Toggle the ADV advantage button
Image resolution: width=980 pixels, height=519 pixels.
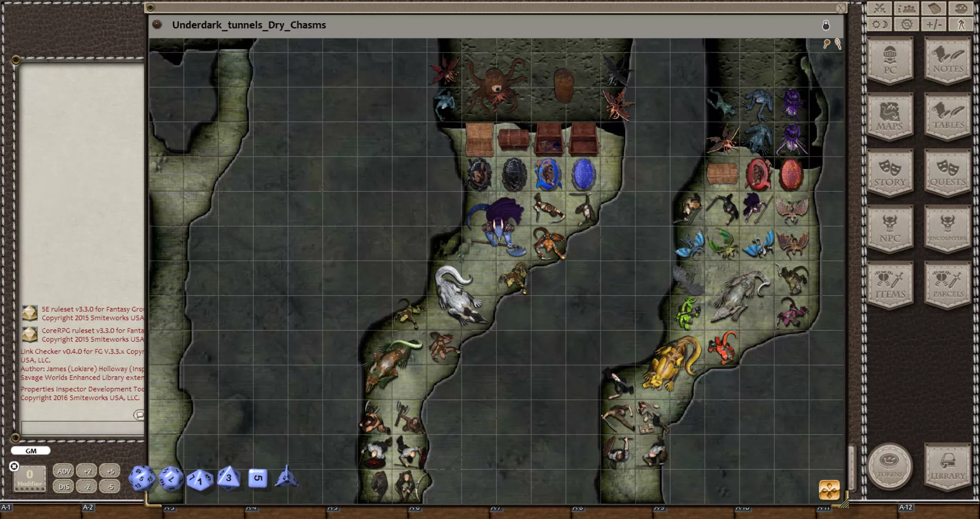tap(64, 471)
